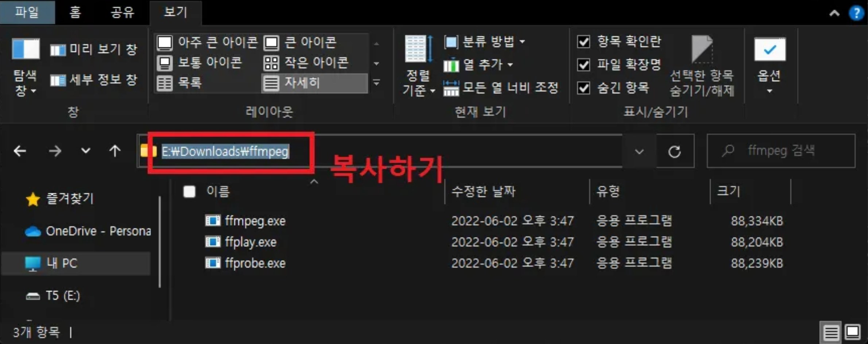Click the 옵션 dropdown arrow
868x344 pixels.
pyautogui.click(x=770, y=91)
